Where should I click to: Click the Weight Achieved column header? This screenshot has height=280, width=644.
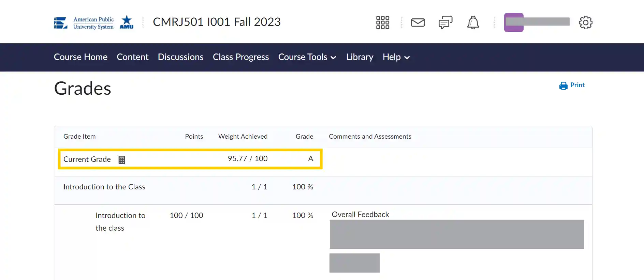point(243,137)
